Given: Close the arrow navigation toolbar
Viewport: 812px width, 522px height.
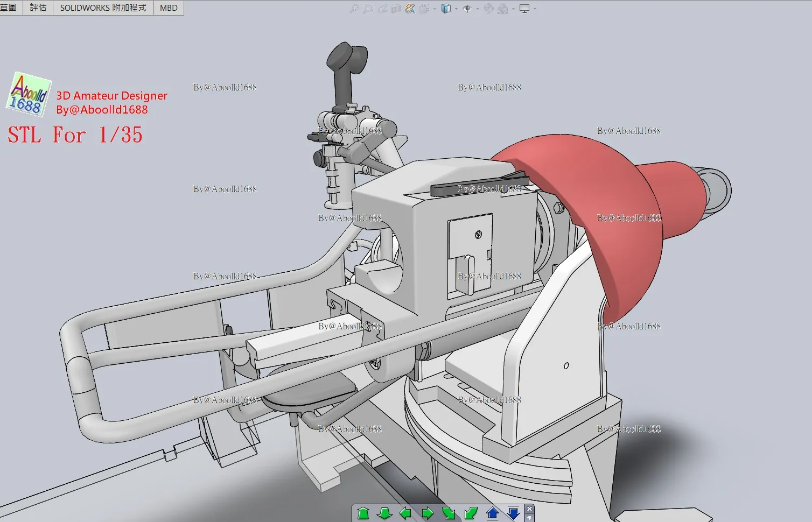Looking at the screenshot, I should (529, 509).
